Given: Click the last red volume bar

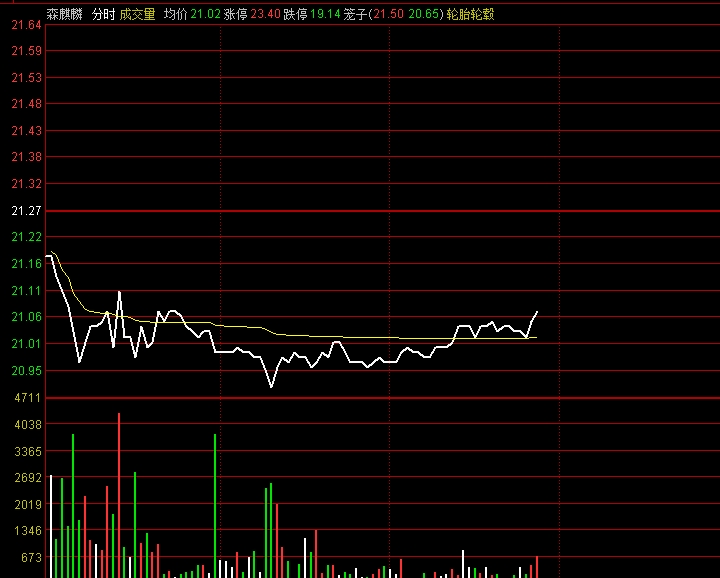Looking at the screenshot, I should click(x=537, y=567).
